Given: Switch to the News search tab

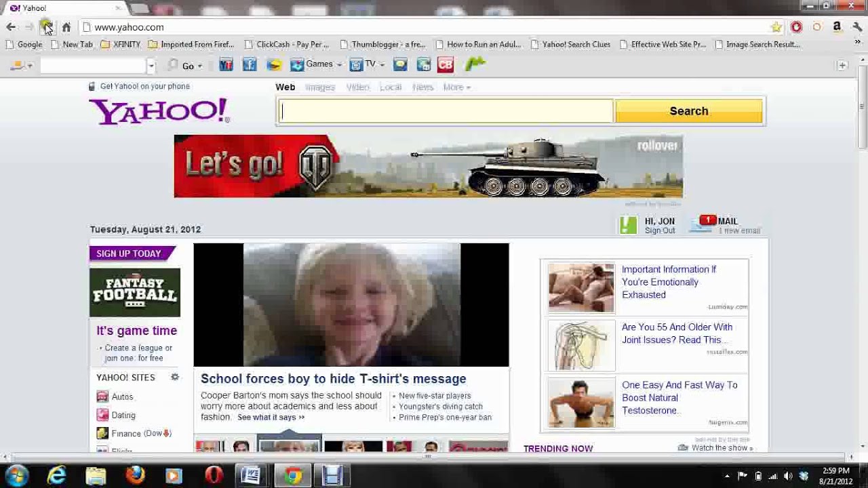Looking at the screenshot, I should click(x=422, y=87).
